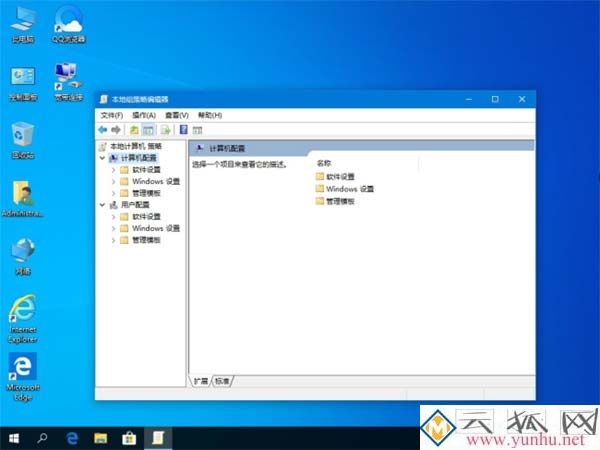This screenshot has width=600, height=450.
Task: Open the 文件(F) menu
Action: coord(111,115)
